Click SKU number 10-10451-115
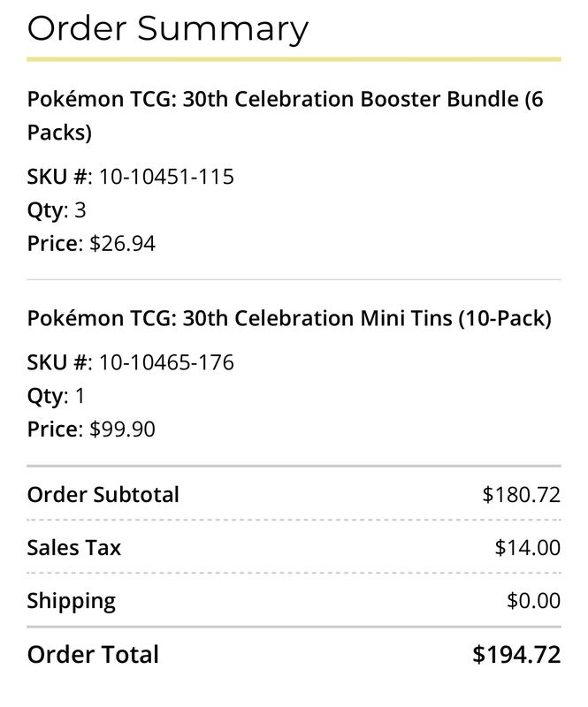 click(166, 176)
